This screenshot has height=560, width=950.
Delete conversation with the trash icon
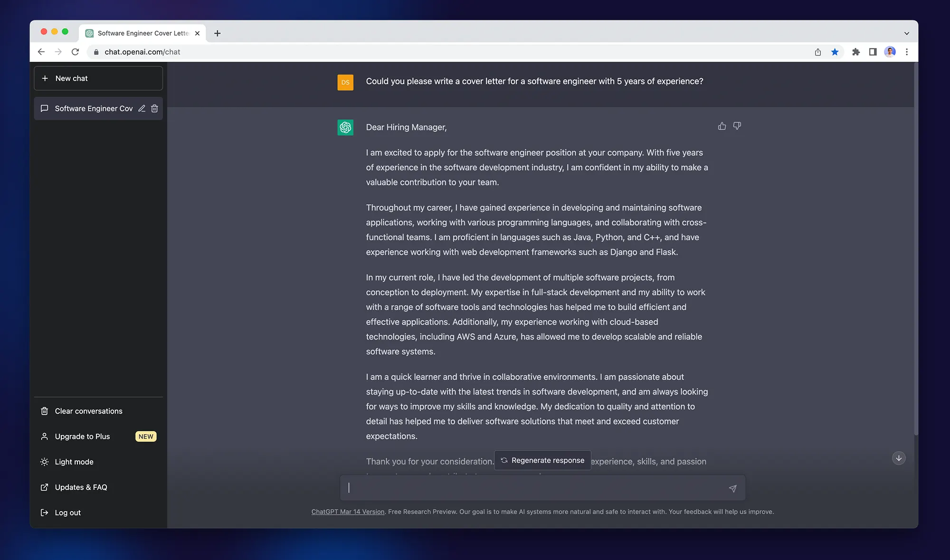point(154,109)
